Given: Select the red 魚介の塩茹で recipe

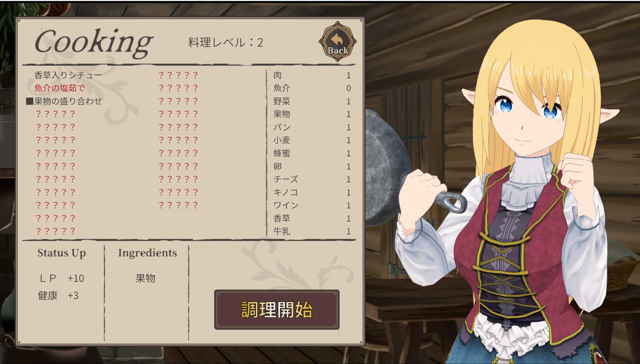Looking at the screenshot, I should [x=59, y=88].
